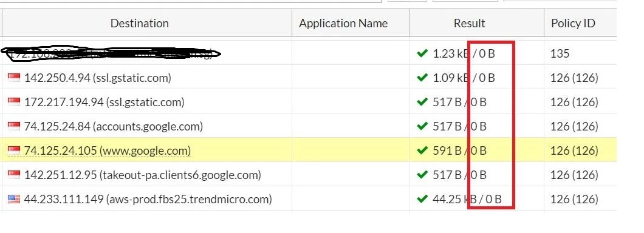The height and width of the screenshot is (233, 644).
Task: Click green checkmark in 1.23 kB result
Action: pos(422,53)
